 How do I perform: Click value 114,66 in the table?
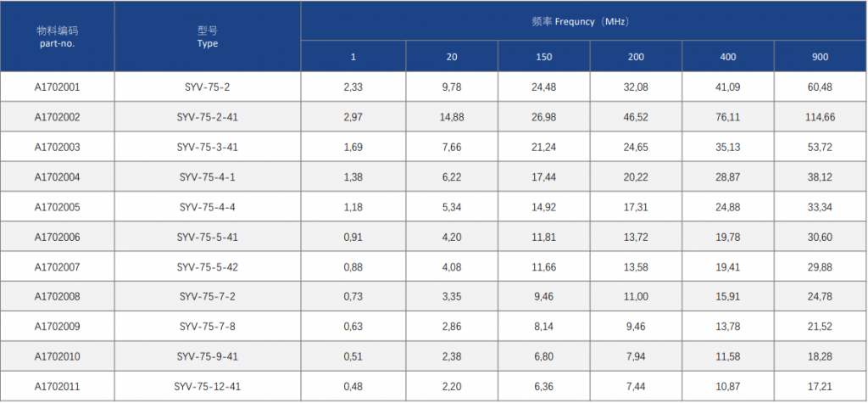click(x=821, y=117)
